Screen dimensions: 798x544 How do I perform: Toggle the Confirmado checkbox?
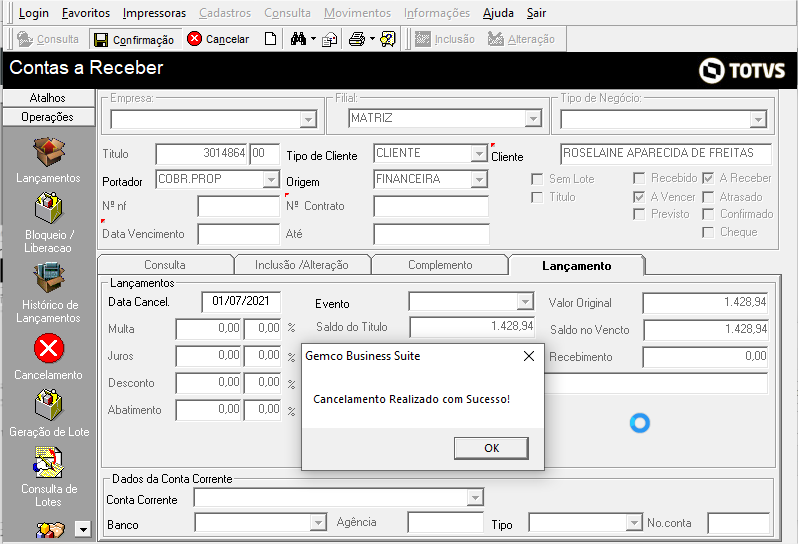point(708,214)
